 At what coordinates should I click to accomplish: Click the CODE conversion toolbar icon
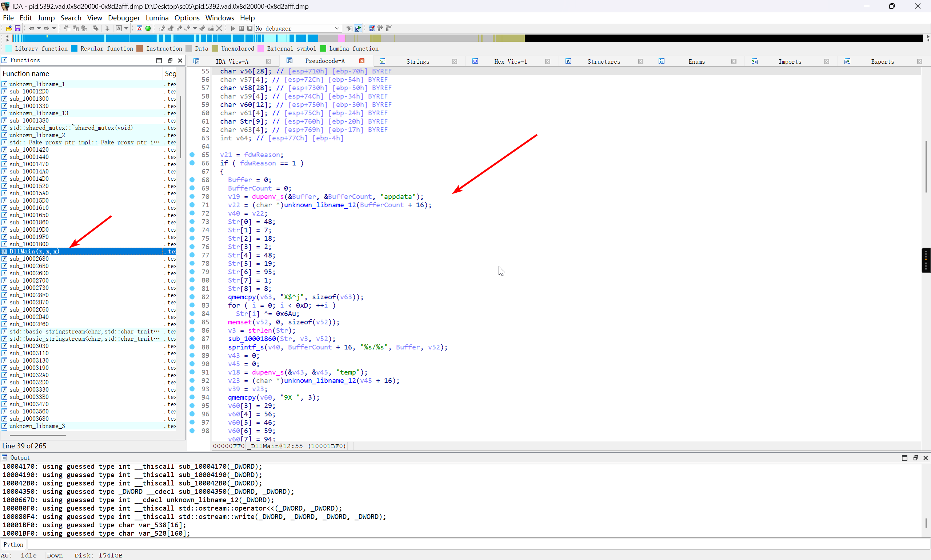pos(162,28)
